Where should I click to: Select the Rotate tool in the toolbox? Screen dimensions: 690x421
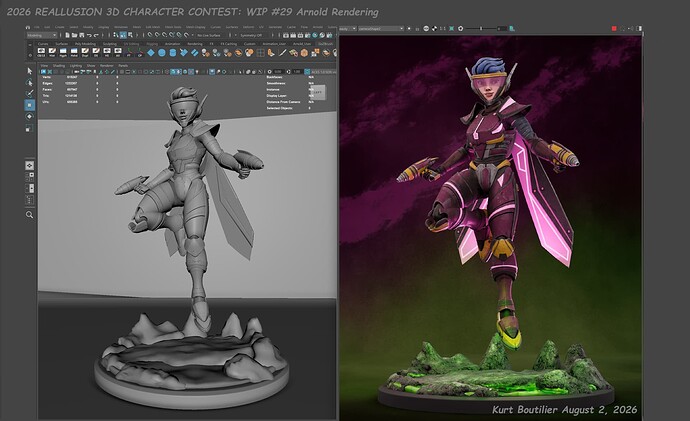[29, 117]
